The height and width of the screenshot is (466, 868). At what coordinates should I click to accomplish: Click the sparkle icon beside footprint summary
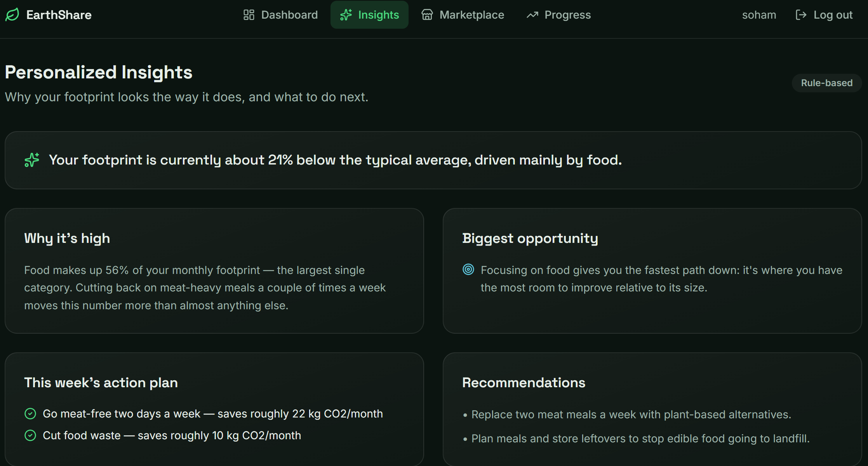click(x=32, y=160)
